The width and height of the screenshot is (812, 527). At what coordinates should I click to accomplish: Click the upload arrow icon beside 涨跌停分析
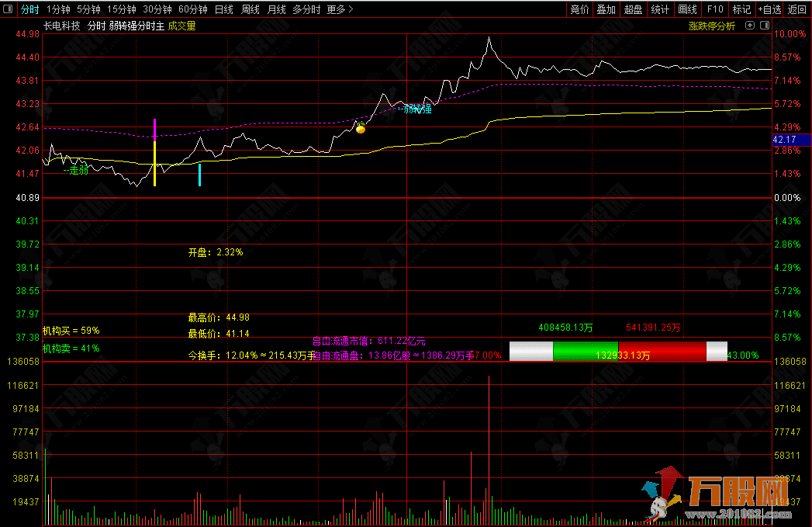coord(749,26)
